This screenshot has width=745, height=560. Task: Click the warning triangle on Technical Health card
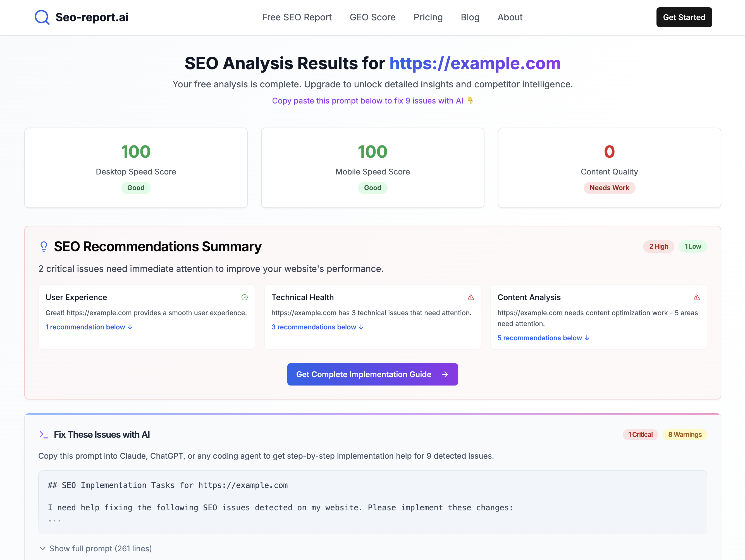tap(471, 297)
